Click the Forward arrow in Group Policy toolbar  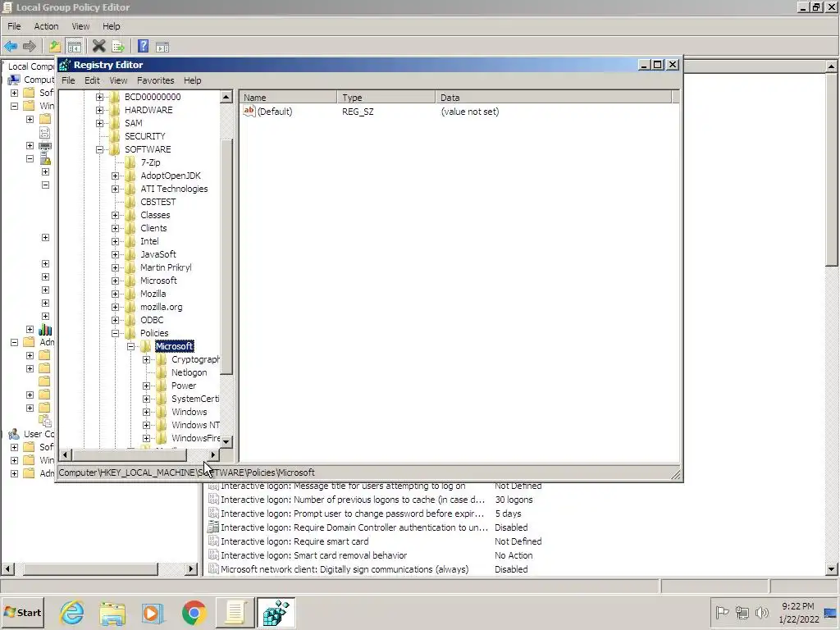30,47
